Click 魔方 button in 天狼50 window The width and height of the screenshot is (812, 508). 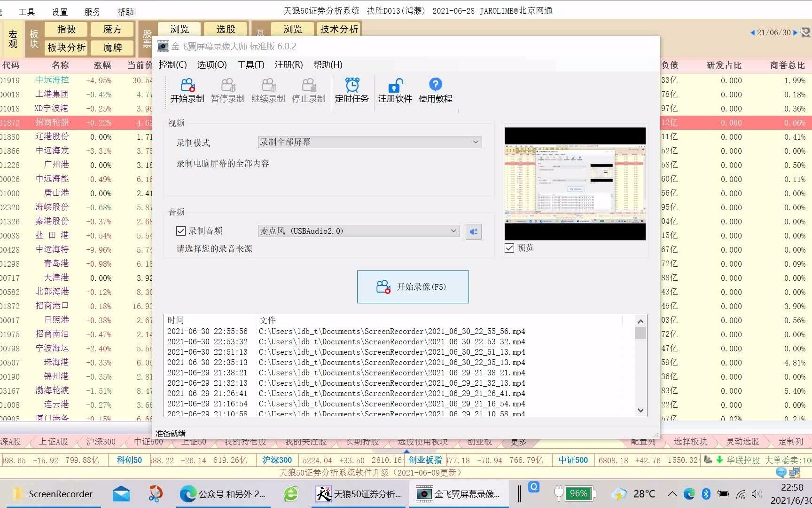coord(112,29)
